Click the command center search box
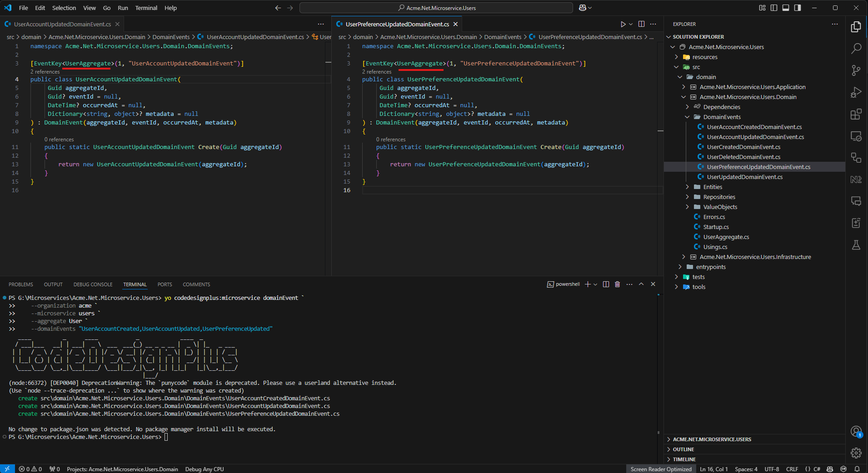 (436, 8)
